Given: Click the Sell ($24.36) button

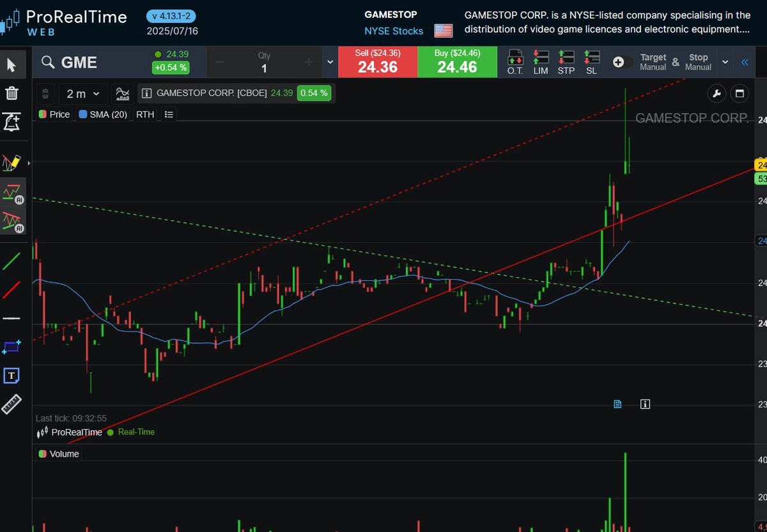Looking at the screenshot, I should pyautogui.click(x=378, y=62).
